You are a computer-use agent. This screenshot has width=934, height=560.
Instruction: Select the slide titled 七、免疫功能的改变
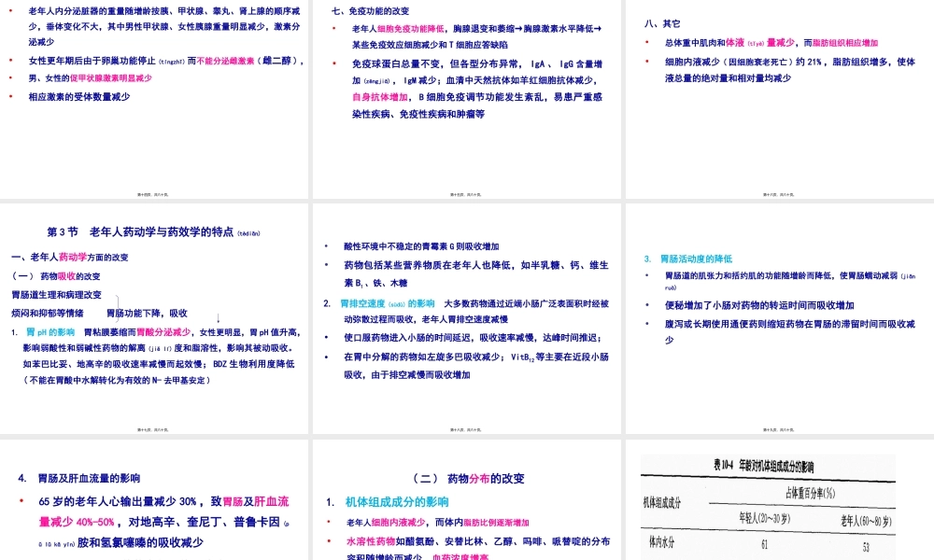(467, 98)
